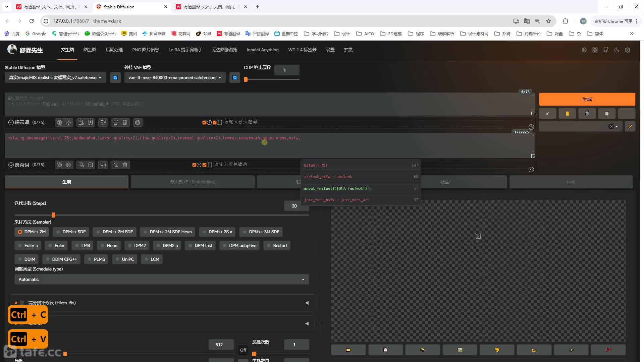The height and width of the screenshot is (362, 644).
Task: Click the orange 生成 generate button
Action: (587, 100)
